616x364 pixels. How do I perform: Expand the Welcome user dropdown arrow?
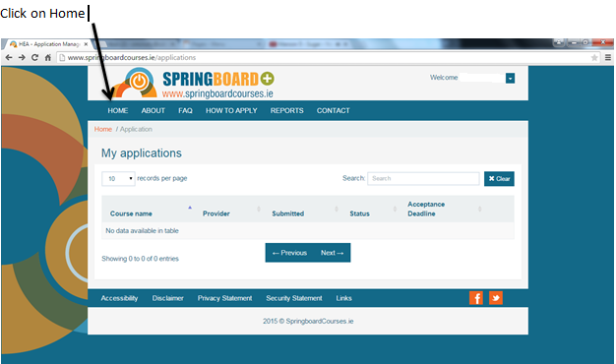(510, 78)
